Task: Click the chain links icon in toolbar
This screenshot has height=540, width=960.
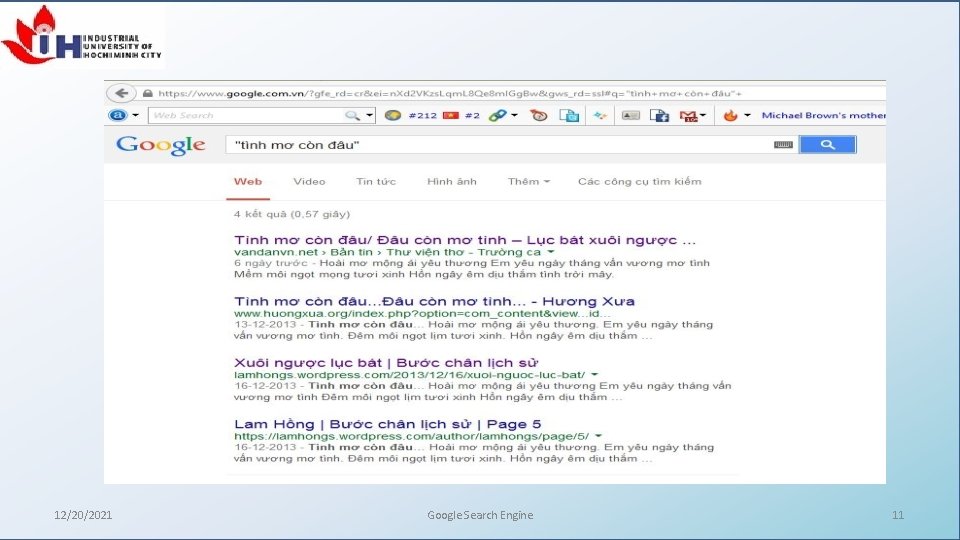Action: point(497,115)
